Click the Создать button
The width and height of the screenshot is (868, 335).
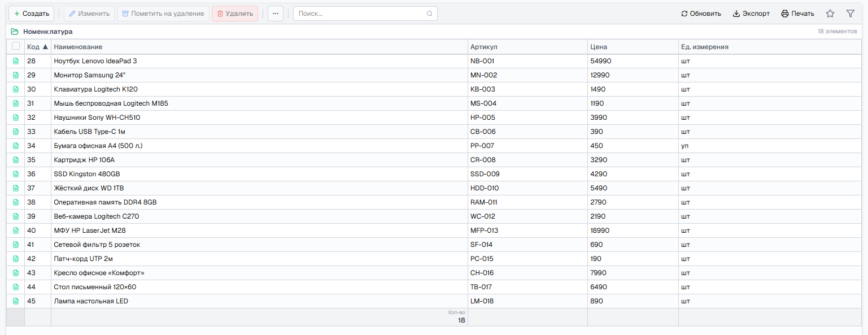[32, 14]
